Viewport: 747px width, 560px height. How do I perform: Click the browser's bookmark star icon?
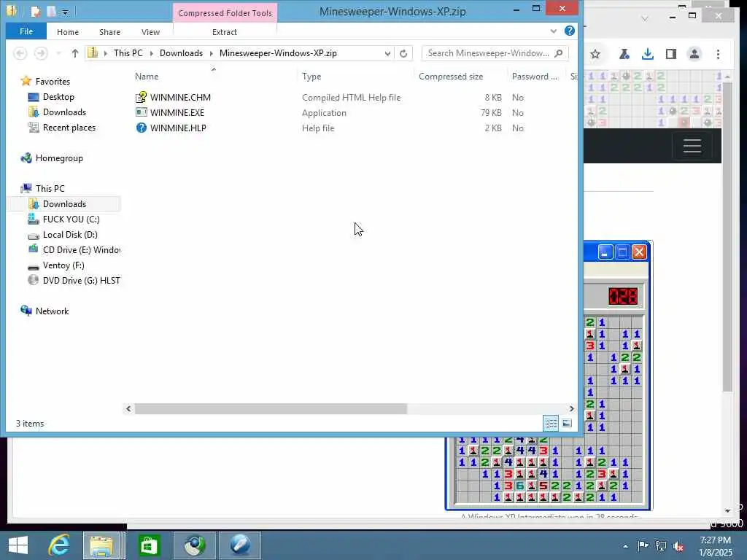click(595, 54)
